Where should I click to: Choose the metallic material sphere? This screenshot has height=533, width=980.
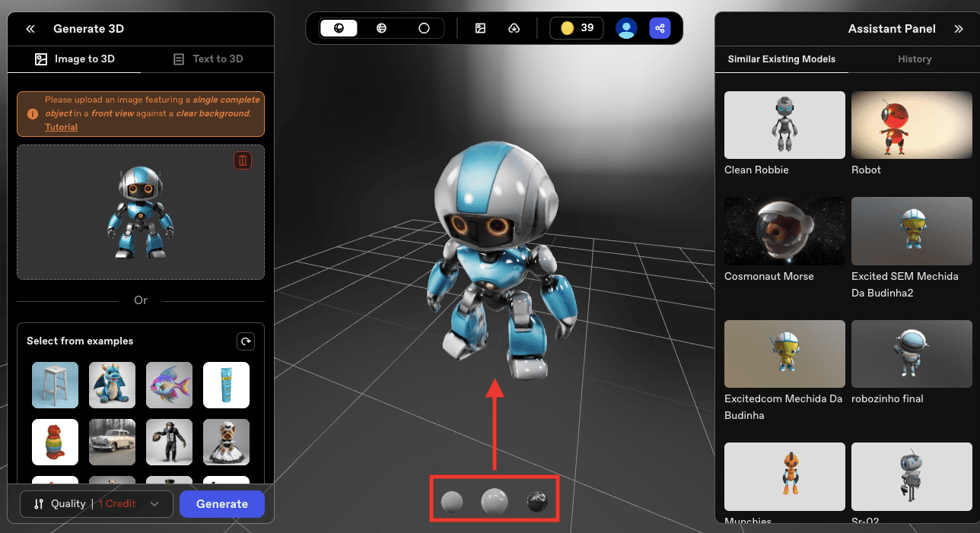pyautogui.click(x=538, y=500)
